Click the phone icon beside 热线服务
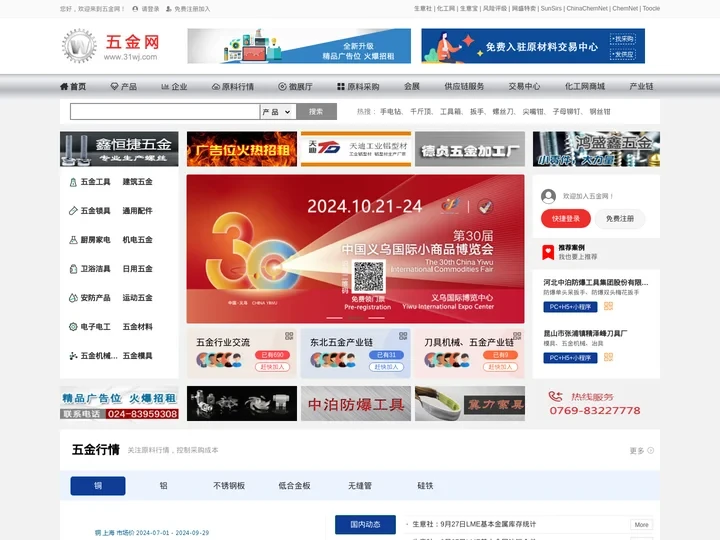This screenshot has width=720, height=540. (556, 396)
